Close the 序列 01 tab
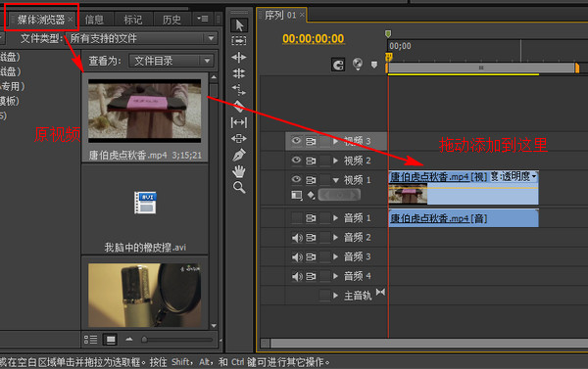This screenshot has width=588, height=369. pyautogui.click(x=302, y=15)
